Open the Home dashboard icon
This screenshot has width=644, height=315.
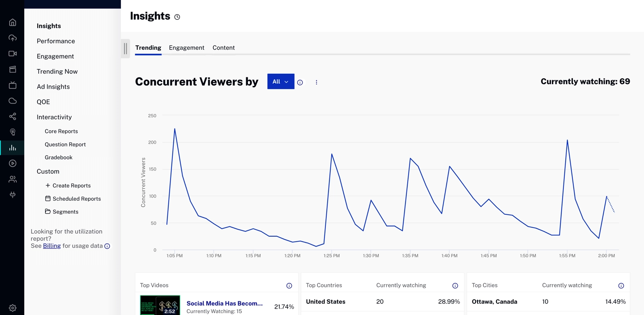coord(13,22)
